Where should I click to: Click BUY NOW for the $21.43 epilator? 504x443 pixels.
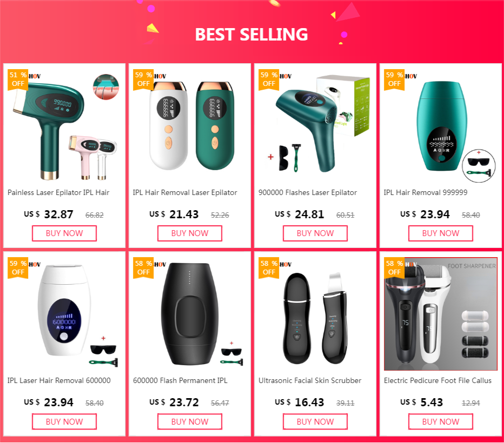(190, 233)
